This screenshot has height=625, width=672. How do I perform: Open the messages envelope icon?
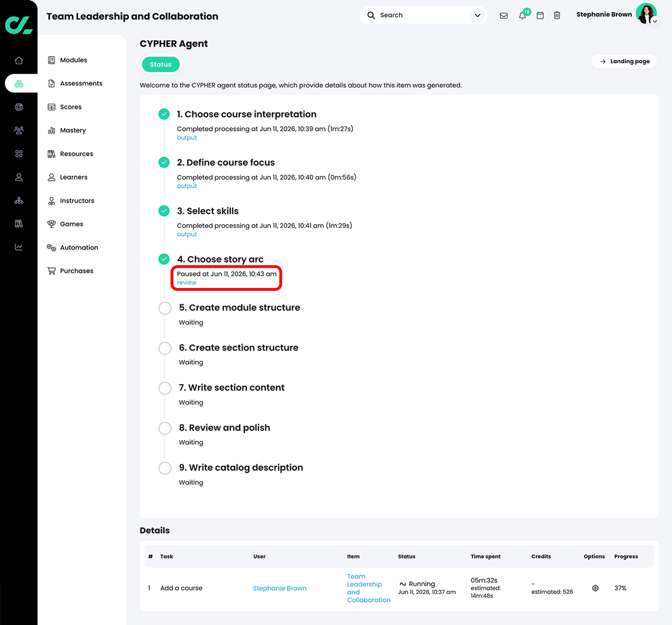[x=503, y=15]
